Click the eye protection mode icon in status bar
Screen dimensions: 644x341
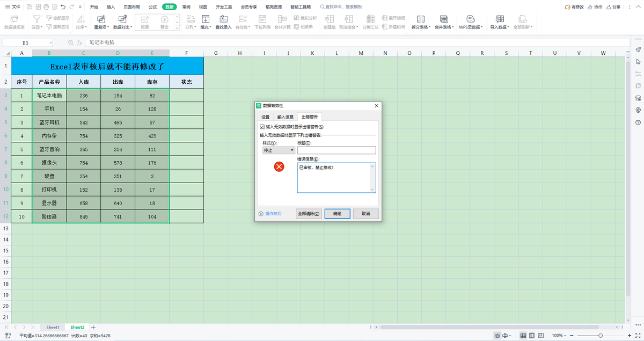pos(498,335)
